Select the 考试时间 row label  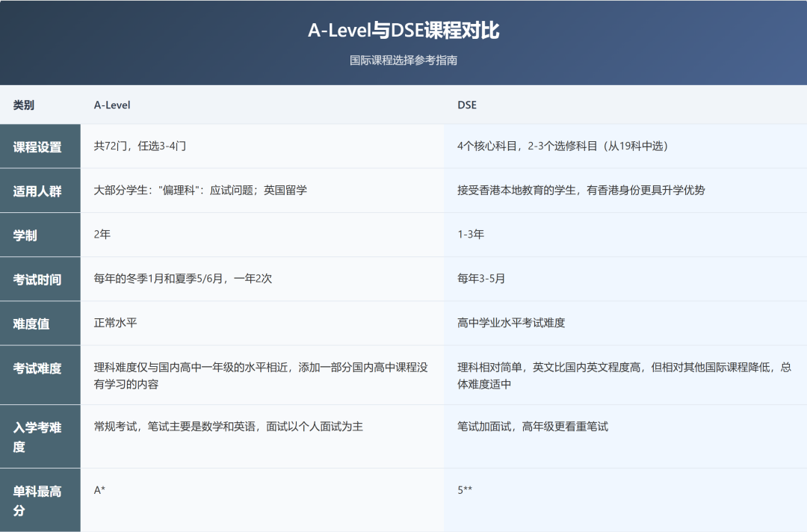pyautogui.click(x=40, y=279)
